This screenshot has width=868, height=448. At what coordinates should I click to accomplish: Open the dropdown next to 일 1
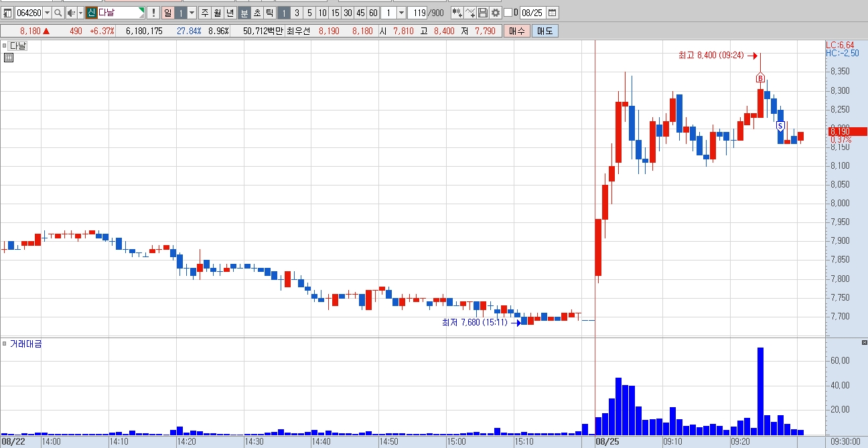click(x=192, y=13)
